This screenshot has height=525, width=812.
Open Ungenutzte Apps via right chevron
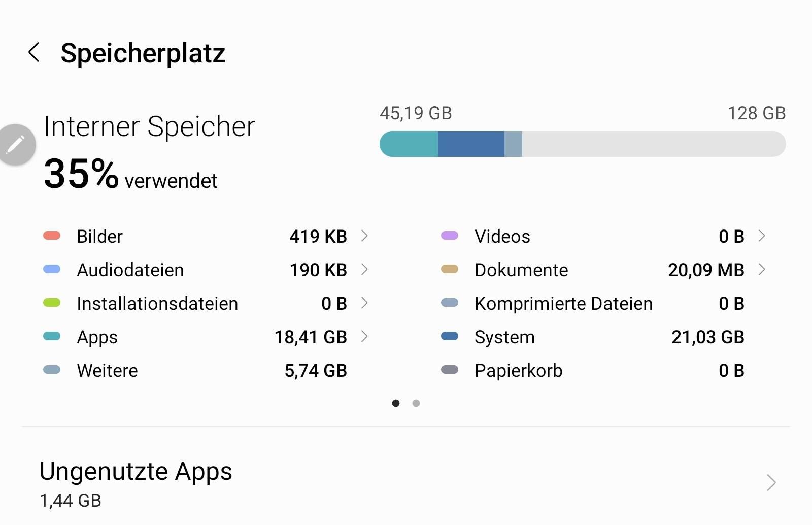pyautogui.click(x=771, y=482)
